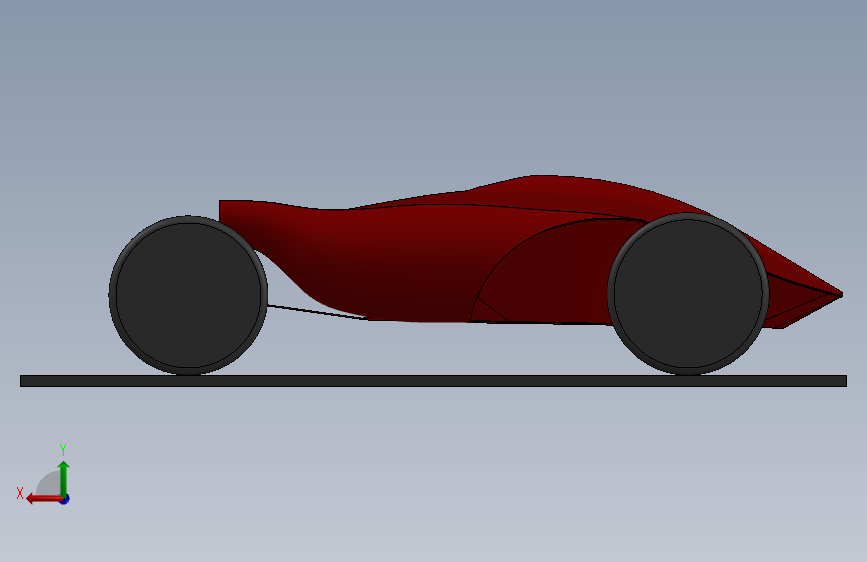
Task: Select the black ground plate under the car
Action: [x=434, y=381]
